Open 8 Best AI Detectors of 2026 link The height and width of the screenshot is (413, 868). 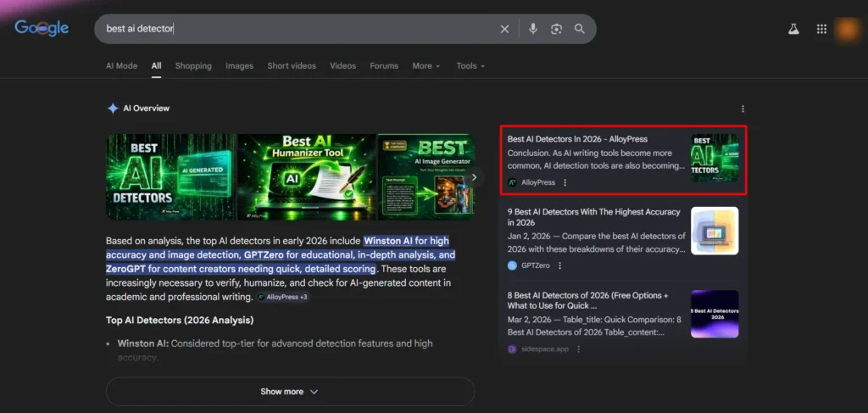[588, 300]
